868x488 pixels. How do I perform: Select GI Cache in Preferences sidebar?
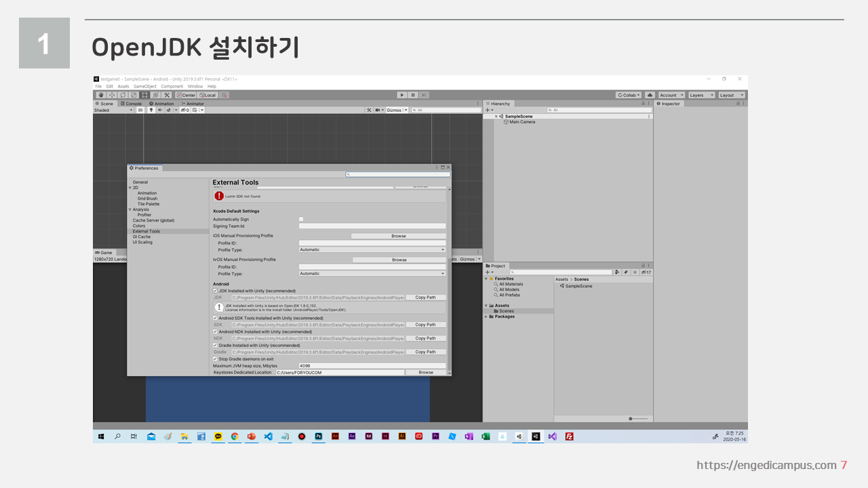142,237
